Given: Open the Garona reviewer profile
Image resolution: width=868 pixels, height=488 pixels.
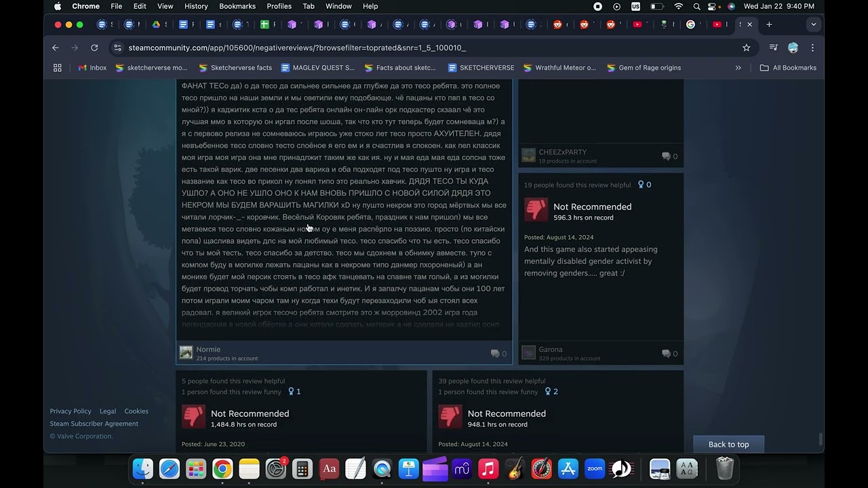Looking at the screenshot, I should coord(550,350).
